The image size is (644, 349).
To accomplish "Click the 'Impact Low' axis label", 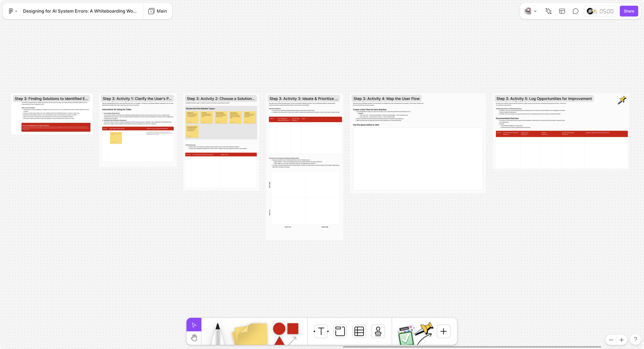I will point(288,227).
